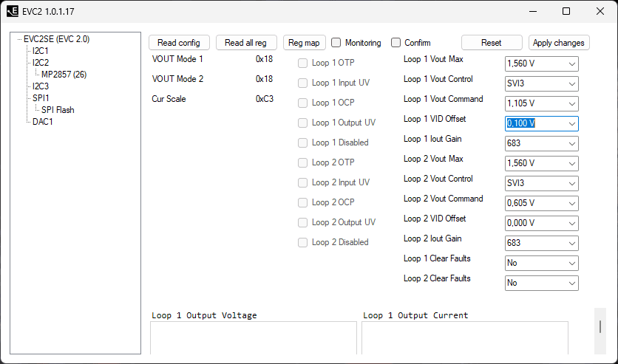Screen dimensions: 618x364
Task: Open the Loop 1 Clear Faults dropdown
Action: point(542,264)
